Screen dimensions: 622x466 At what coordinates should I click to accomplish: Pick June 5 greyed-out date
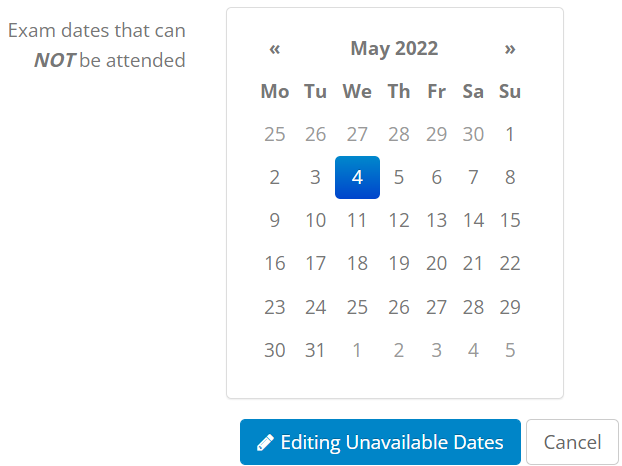point(510,350)
